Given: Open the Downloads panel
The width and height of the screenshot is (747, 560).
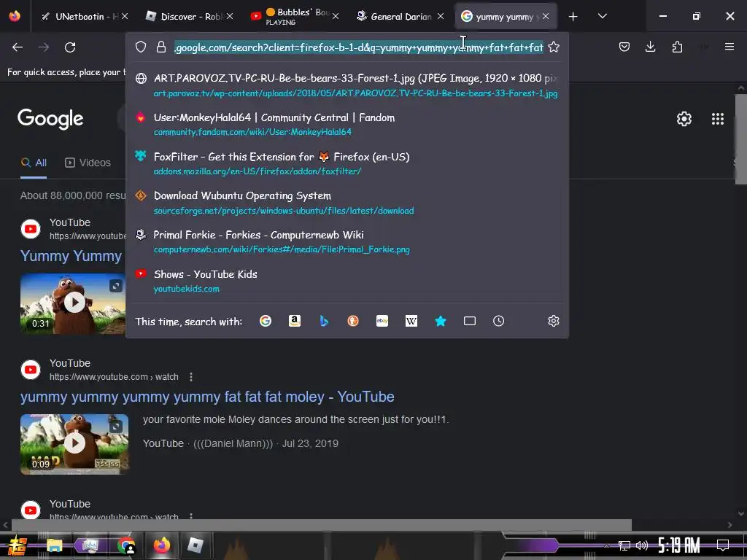Looking at the screenshot, I should (650, 47).
